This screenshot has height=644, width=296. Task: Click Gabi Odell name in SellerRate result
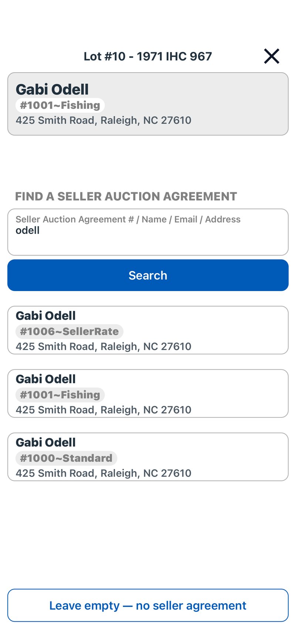[x=46, y=316]
